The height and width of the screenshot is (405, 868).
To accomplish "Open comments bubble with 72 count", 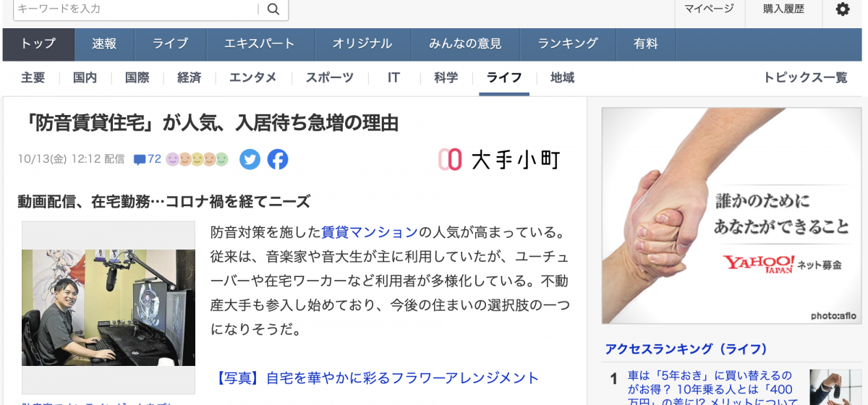I will [x=148, y=159].
